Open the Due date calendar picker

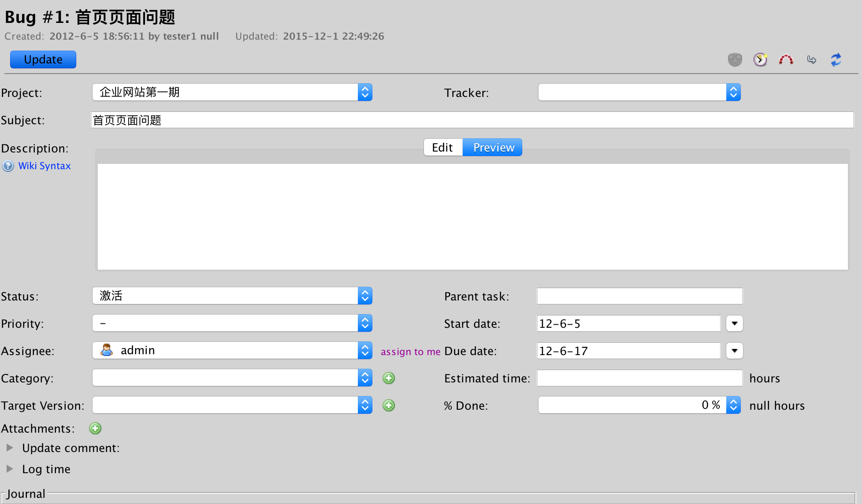[x=734, y=351]
